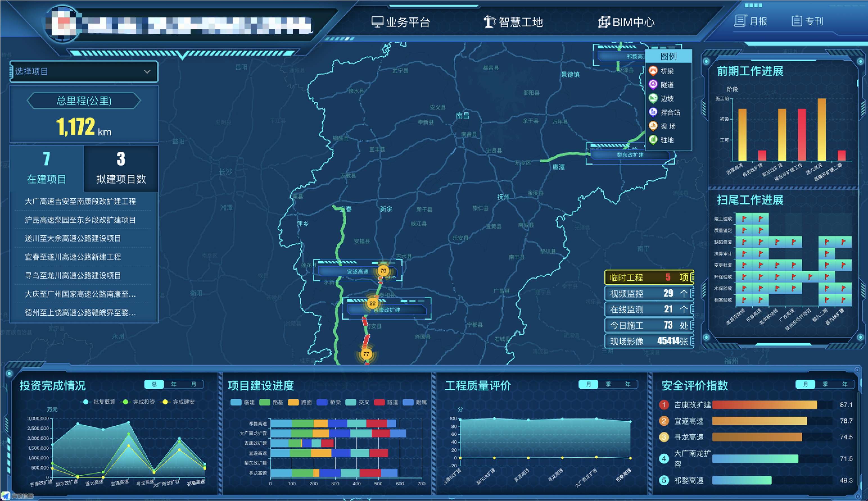Click the beam yard (梁 场) legend icon
Screen dimensions: 868x501
click(x=653, y=126)
